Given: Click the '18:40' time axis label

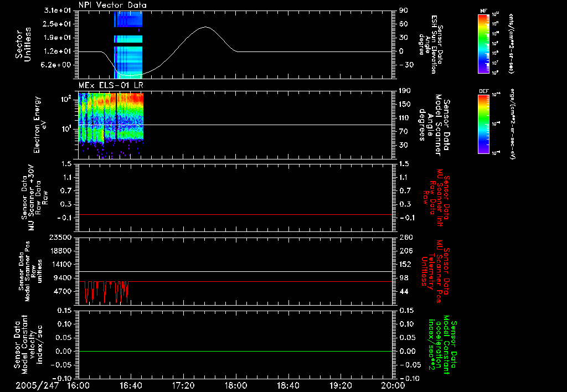Looking at the screenshot, I should pyautogui.click(x=288, y=386).
